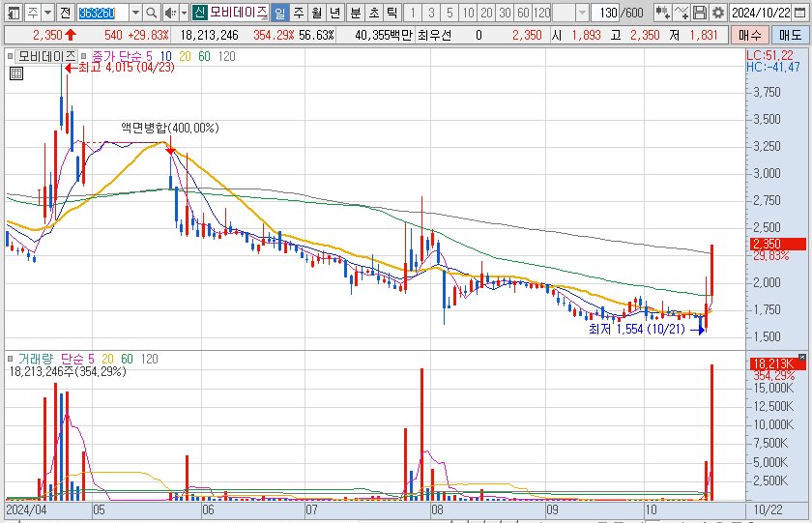Click the current price tag 2,350 on axis

[x=777, y=244]
